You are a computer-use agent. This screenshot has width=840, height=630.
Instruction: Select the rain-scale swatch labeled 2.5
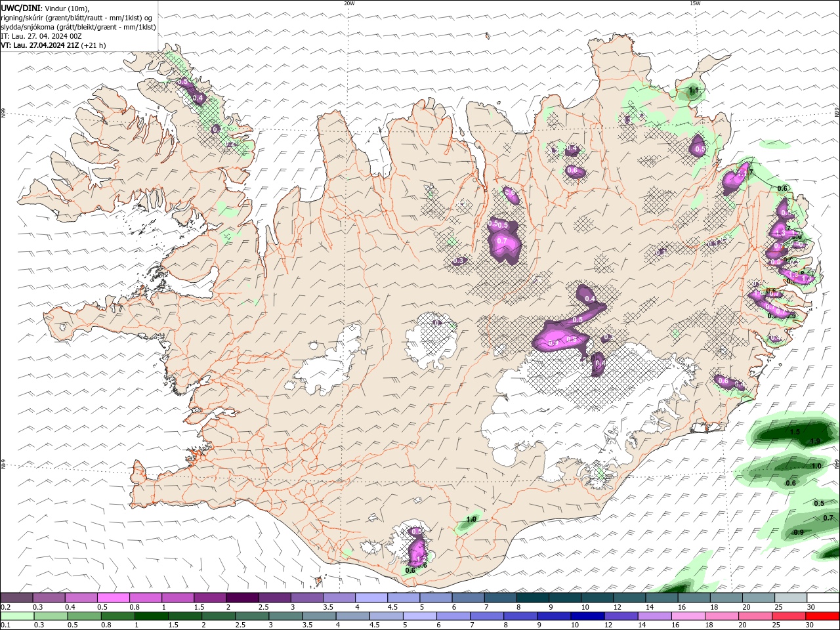click(252, 616)
